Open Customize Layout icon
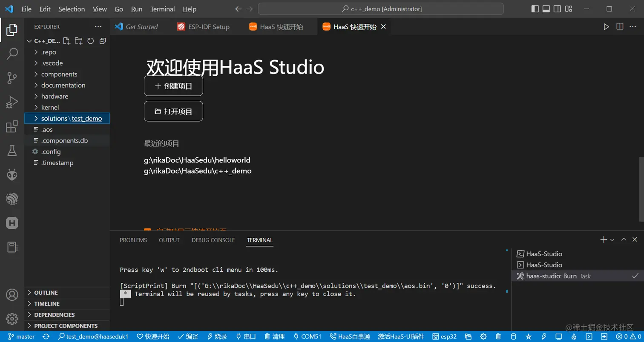Screen dimensions: 644x342 point(569,9)
